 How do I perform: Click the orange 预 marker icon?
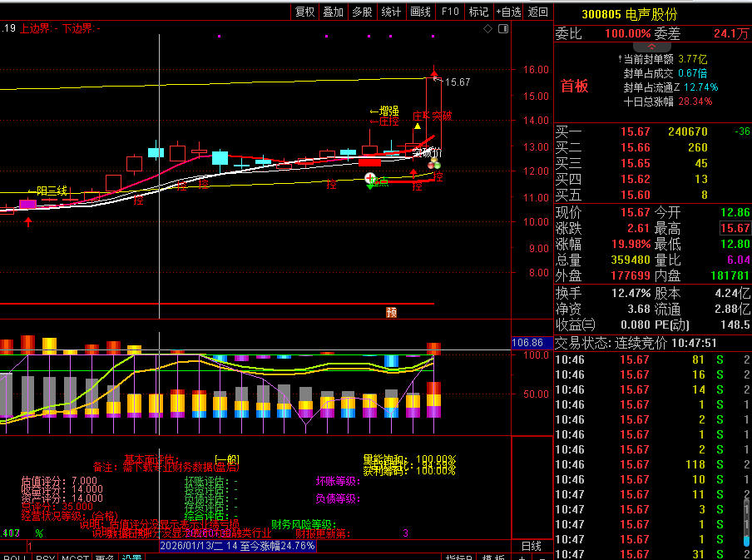click(391, 312)
